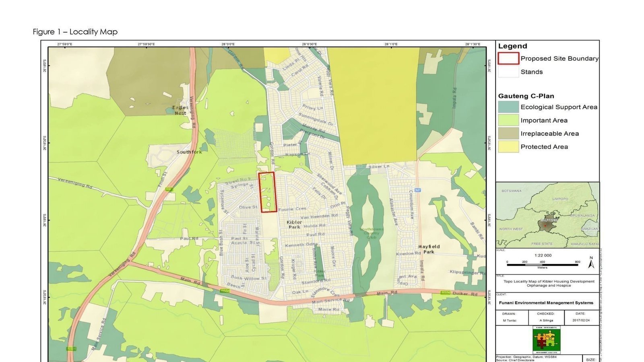Click the R554 shield beside Duiker Rd

[445, 293]
